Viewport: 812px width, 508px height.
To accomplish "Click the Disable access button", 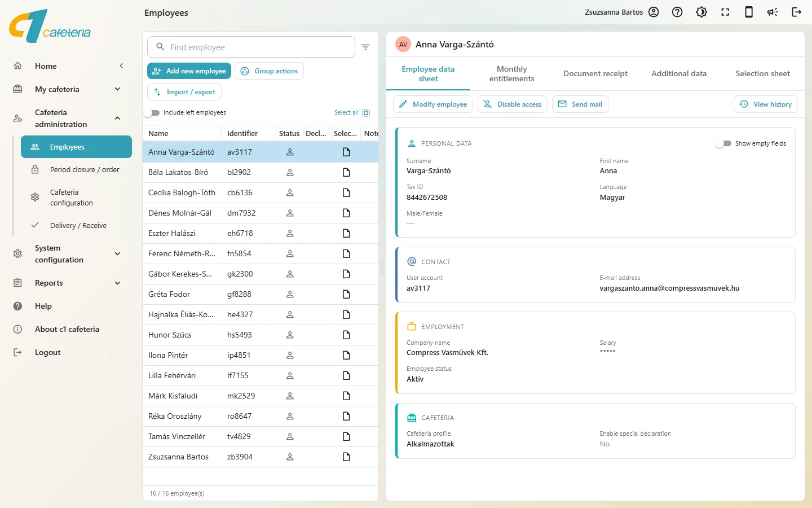I will point(513,104).
